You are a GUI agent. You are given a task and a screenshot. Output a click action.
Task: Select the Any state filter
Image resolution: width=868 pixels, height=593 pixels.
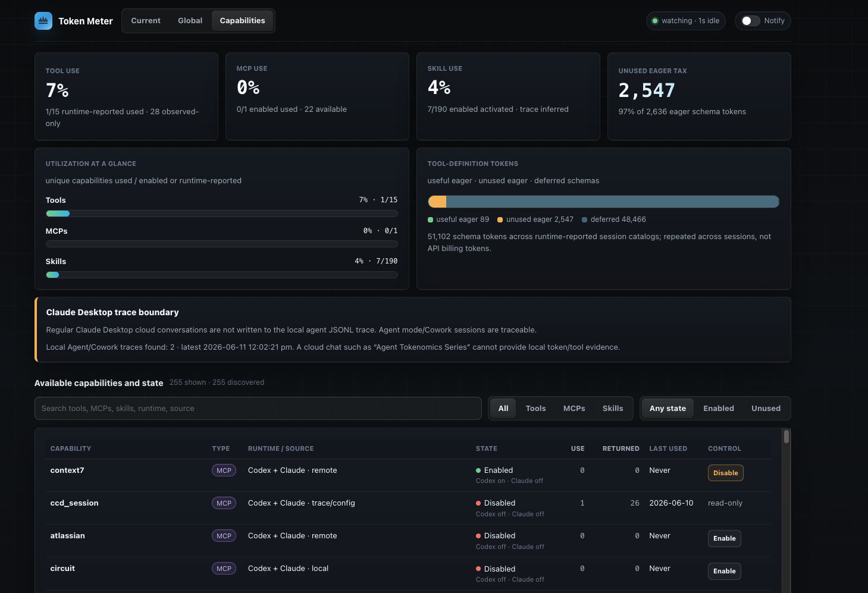click(668, 409)
